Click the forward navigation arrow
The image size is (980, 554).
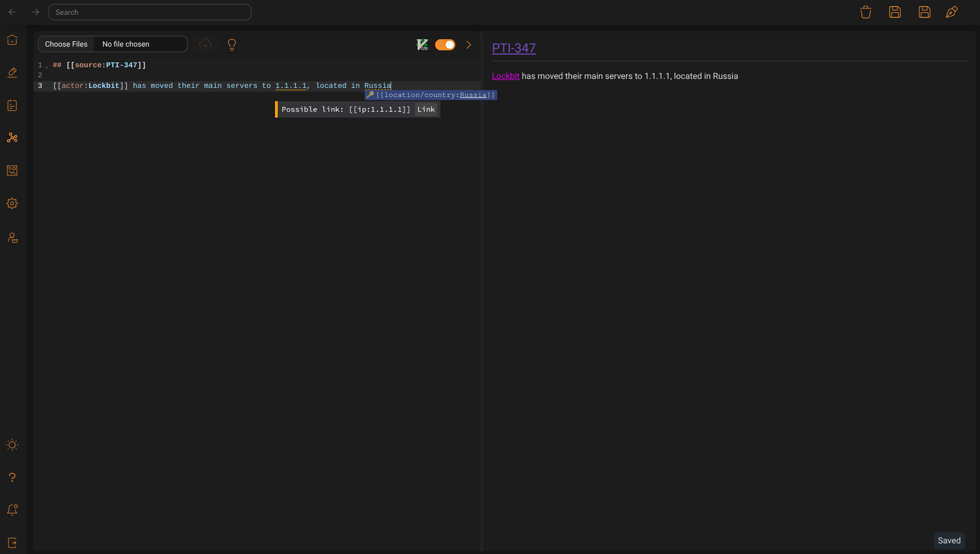[x=36, y=12]
